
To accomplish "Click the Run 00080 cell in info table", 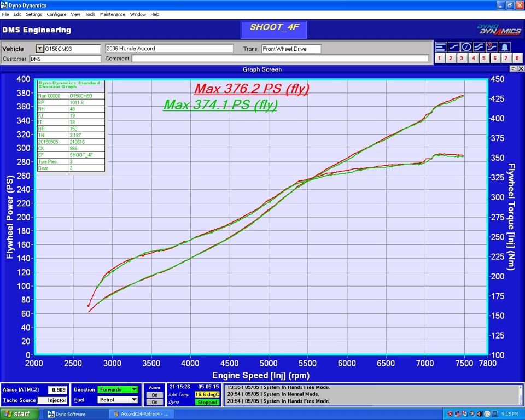I will pos(53,96).
